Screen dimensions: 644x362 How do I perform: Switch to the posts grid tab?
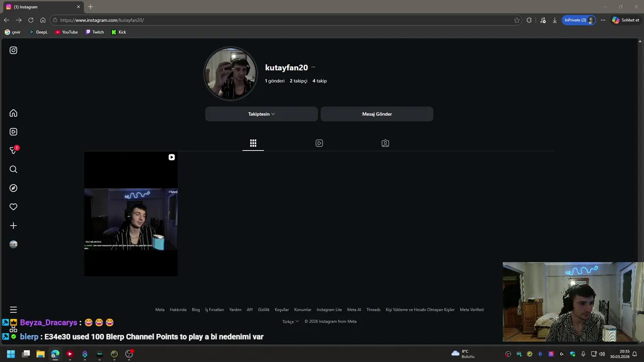pos(253,143)
